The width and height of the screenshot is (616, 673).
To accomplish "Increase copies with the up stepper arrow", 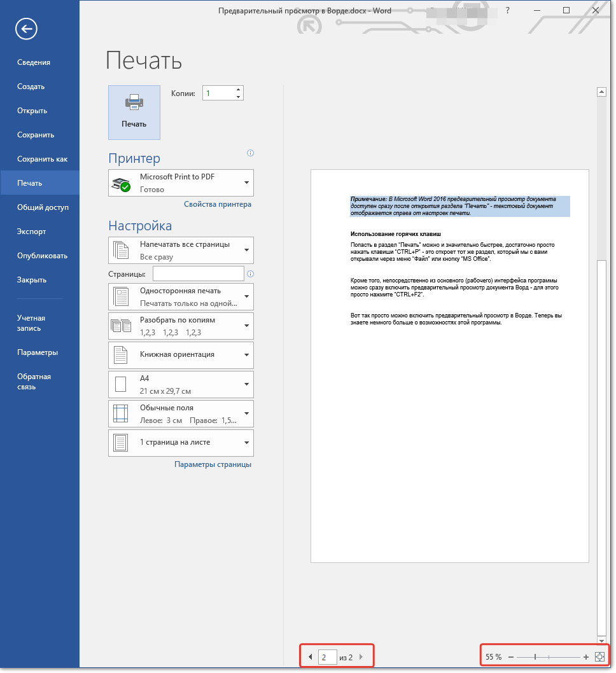I will (x=238, y=90).
